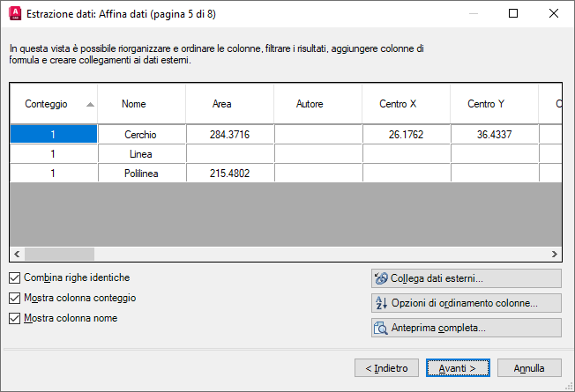Toggle Combina righe identiche checkbox
This screenshot has height=392, width=575.
coord(15,277)
